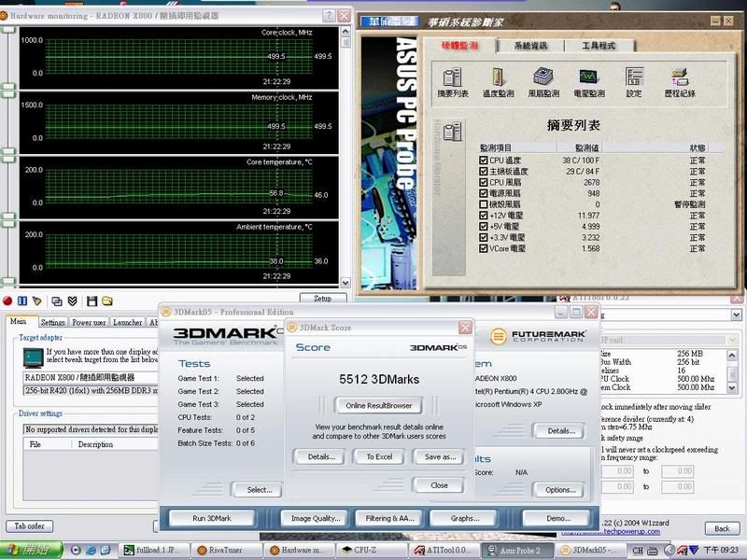The width and height of the screenshot is (747, 560).
Task: Uncheck the +12V 電壓 monitoring checkbox
Action: [x=483, y=216]
